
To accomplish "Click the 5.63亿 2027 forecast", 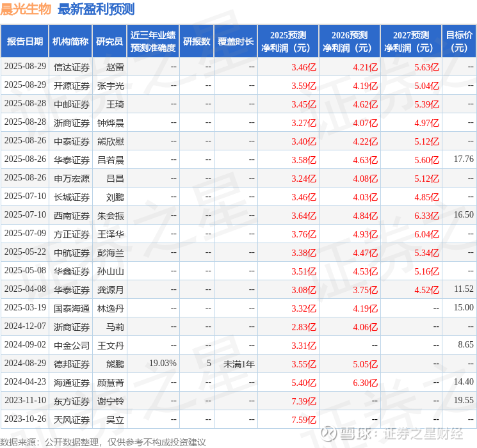I will click(426, 67).
